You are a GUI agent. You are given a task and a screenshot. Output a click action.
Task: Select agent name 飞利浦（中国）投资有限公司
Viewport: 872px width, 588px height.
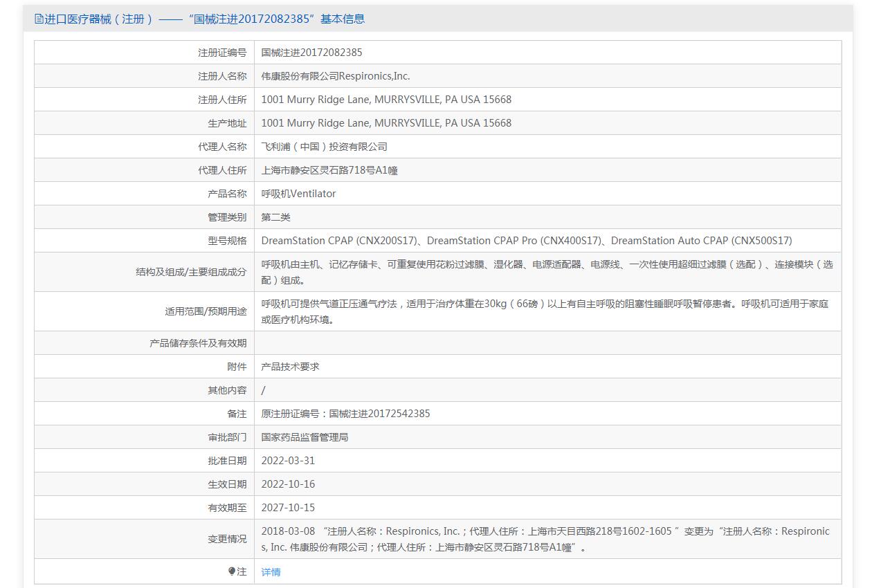coord(324,147)
